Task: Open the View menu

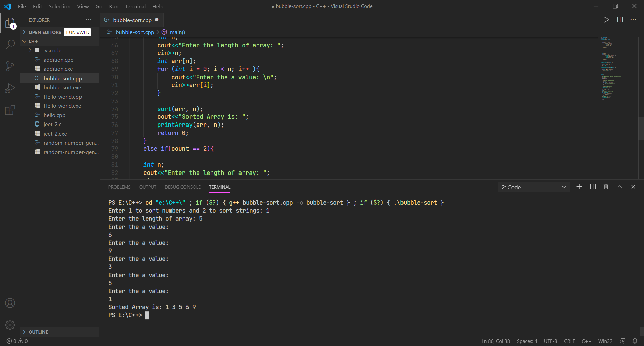Action: pos(83,6)
